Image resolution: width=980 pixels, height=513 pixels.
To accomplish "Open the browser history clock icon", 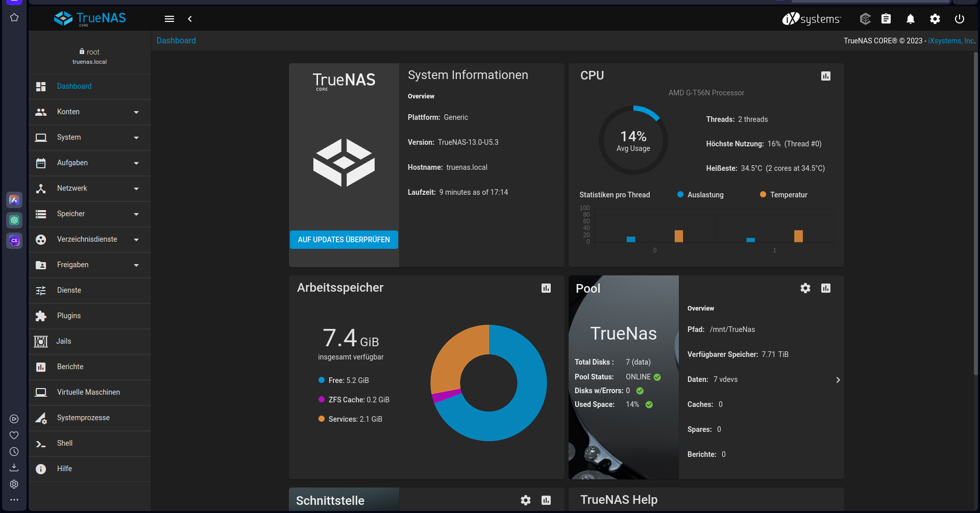I will tap(14, 452).
